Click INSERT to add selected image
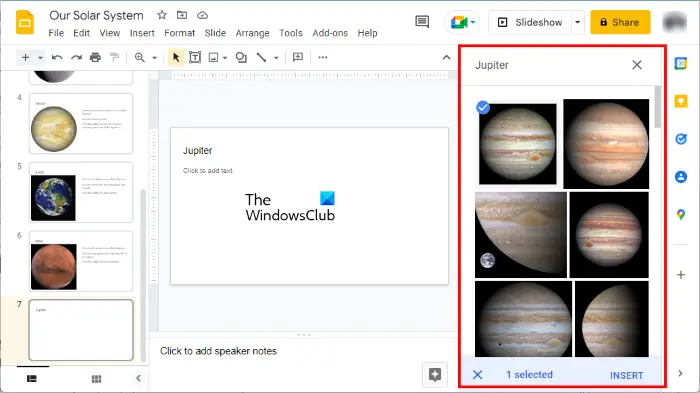 (x=626, y=376)
